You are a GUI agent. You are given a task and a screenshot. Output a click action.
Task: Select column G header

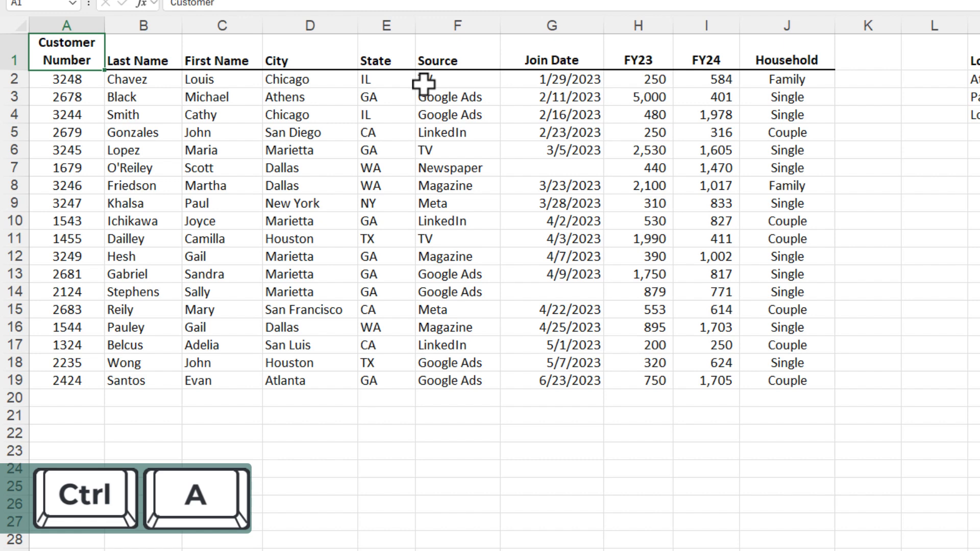(x=552, y=26)
